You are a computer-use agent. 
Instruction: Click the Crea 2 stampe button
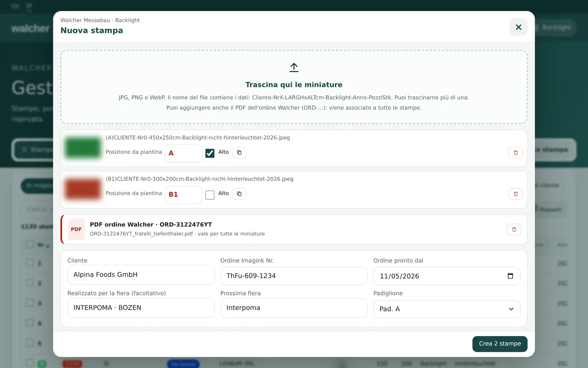(500, 344)
